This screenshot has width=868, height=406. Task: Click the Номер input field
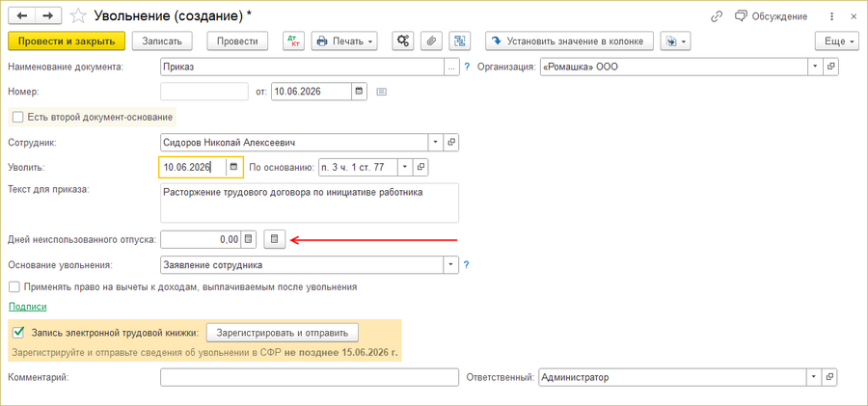pyautogui.click(x=204, y=92)
